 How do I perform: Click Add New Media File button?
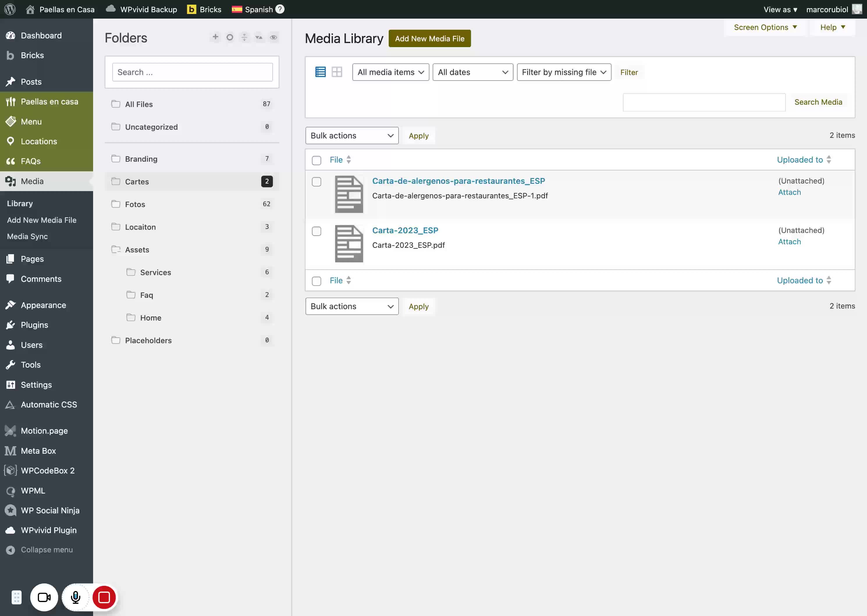(429, 38)
